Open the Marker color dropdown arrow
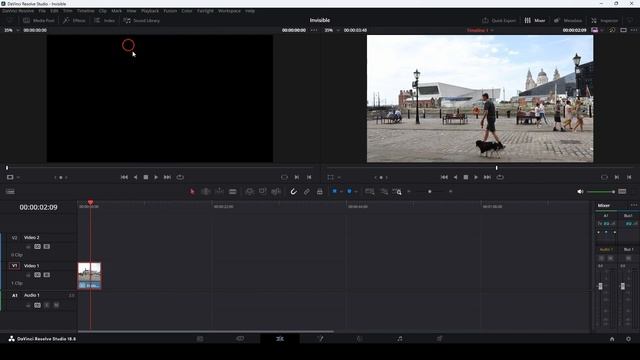Viewport: 640px width, 360px height. coord(356,191)
